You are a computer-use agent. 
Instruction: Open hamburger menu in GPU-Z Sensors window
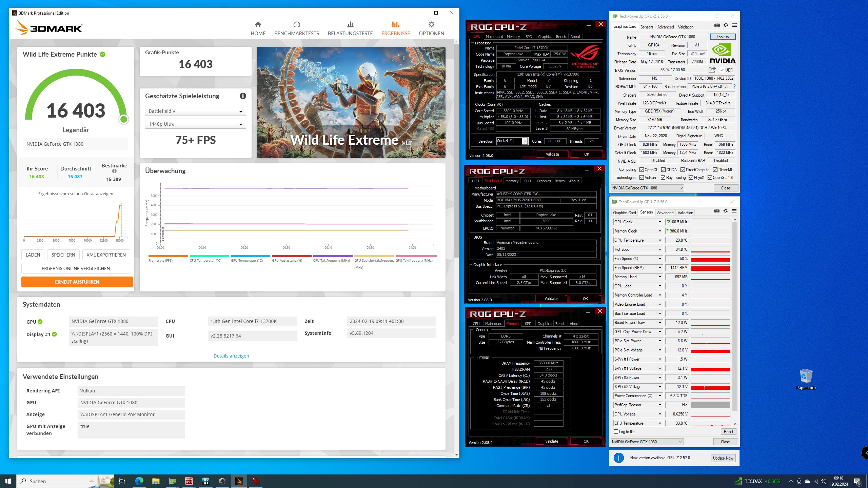point(734,211)
